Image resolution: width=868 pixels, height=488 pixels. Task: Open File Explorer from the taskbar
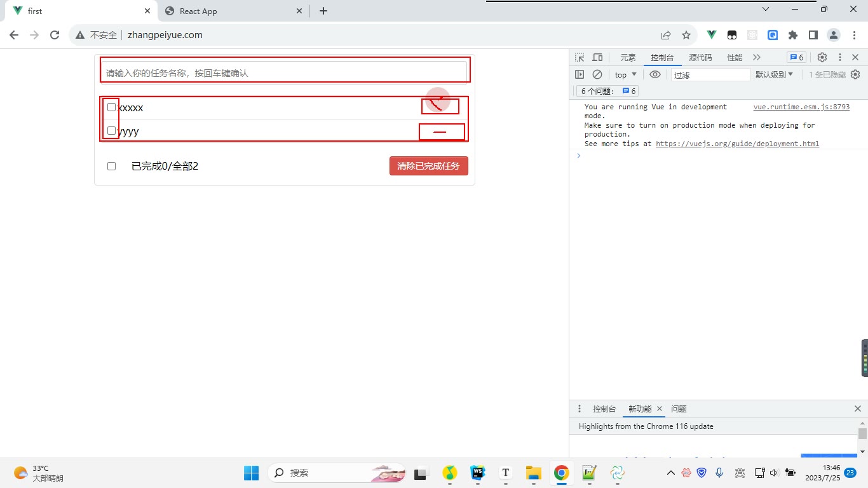pos(533,473)
